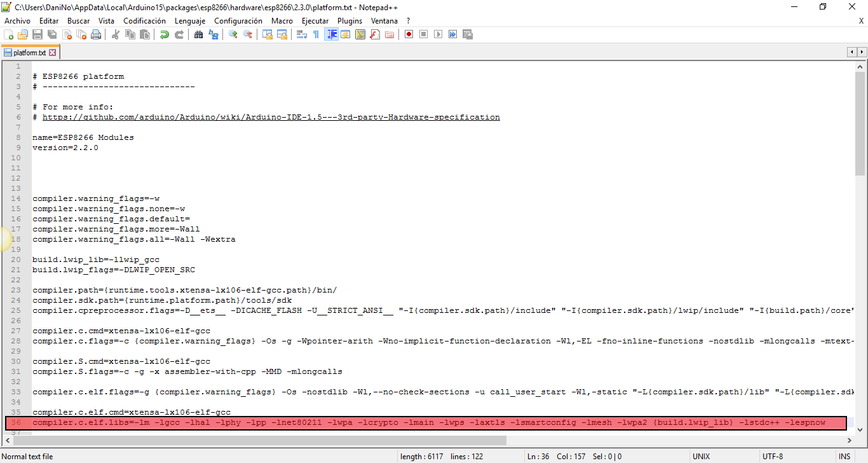The image size is (868, 463).
Task: Click Save recorded macro icon
Action: (x=468, y=34)
